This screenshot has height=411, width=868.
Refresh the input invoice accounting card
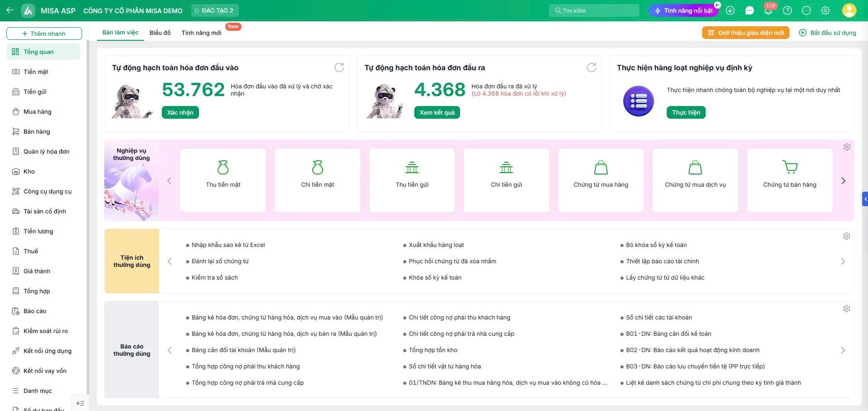coord(339,68)
